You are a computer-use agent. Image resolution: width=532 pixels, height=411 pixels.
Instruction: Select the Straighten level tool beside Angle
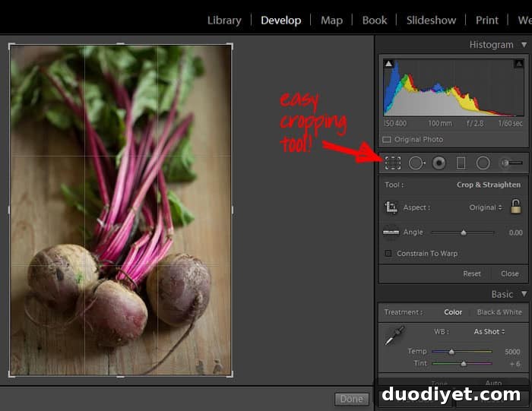(391, 232)
